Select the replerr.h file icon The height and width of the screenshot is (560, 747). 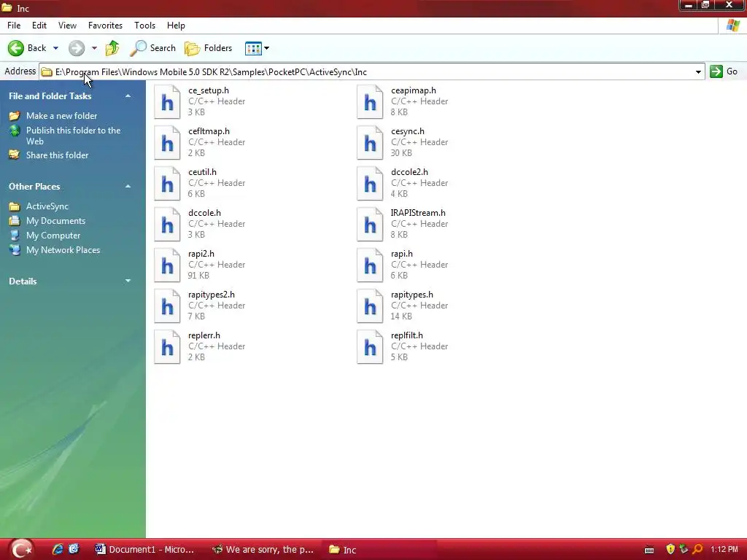167,347
